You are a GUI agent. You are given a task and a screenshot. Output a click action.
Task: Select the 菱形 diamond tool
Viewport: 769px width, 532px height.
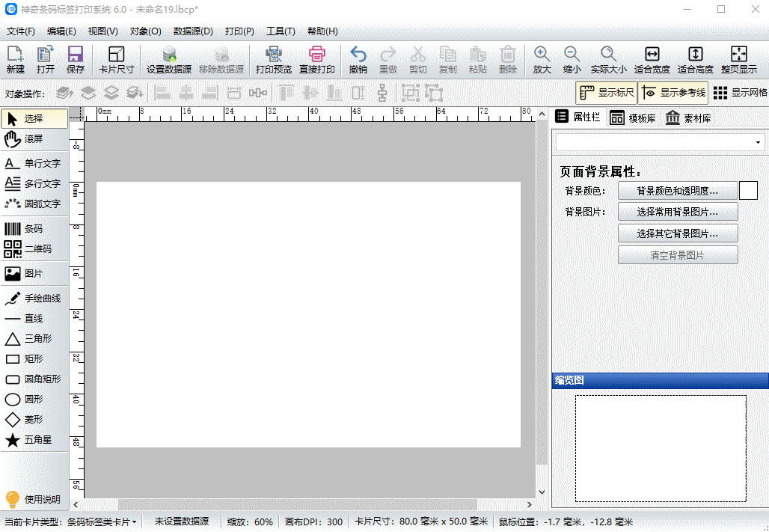[x=34, y=420]
